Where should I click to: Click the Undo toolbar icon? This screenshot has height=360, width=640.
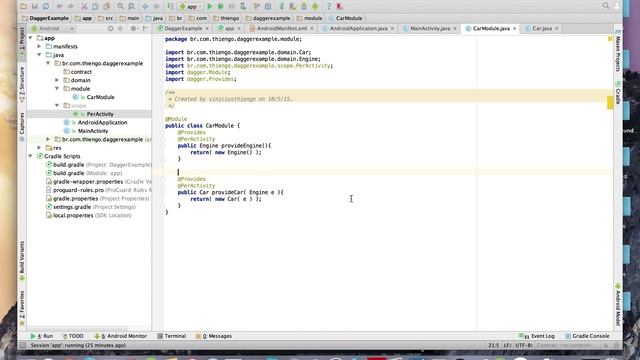point(60,6)
